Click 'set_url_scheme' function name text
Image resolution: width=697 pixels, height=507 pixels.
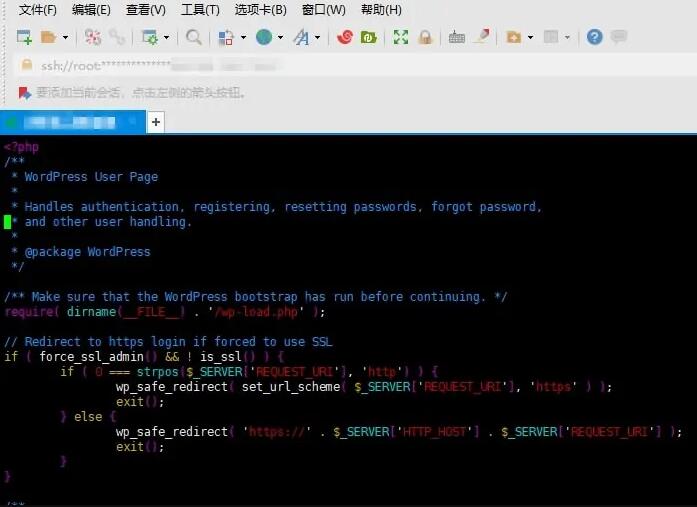291,387
